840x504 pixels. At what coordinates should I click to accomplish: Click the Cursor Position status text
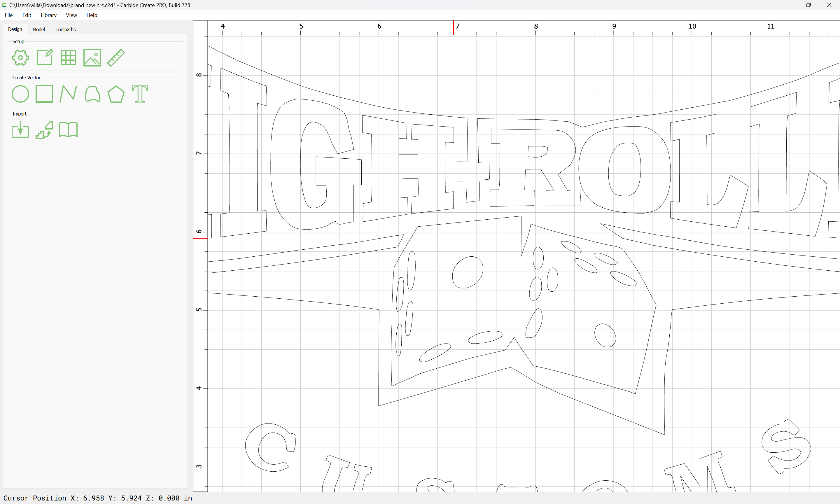(x=98, y=498)
